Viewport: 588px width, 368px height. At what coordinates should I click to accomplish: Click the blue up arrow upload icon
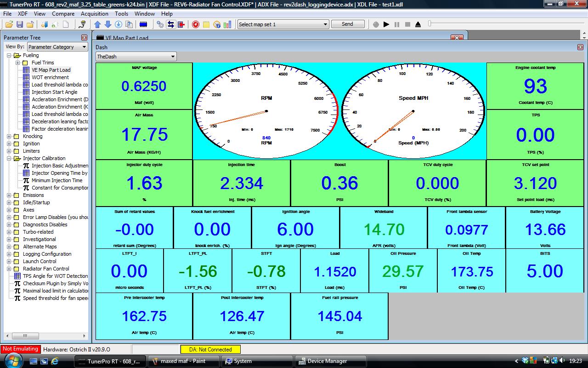click(x=97, y=24)
